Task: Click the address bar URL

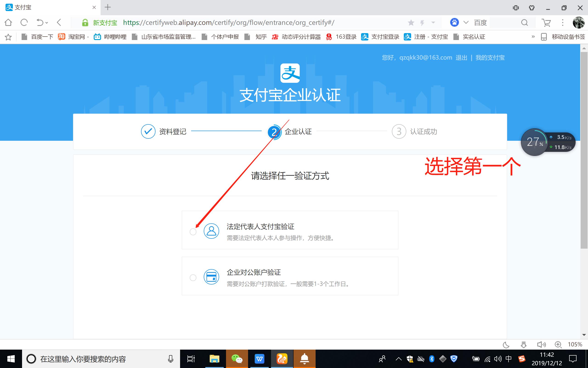Action: (228, 23)
